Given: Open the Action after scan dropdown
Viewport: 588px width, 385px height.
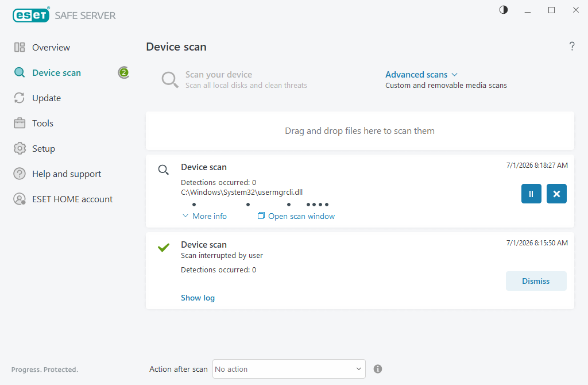Looking at the screenshot, I should (x=289, y=369).
